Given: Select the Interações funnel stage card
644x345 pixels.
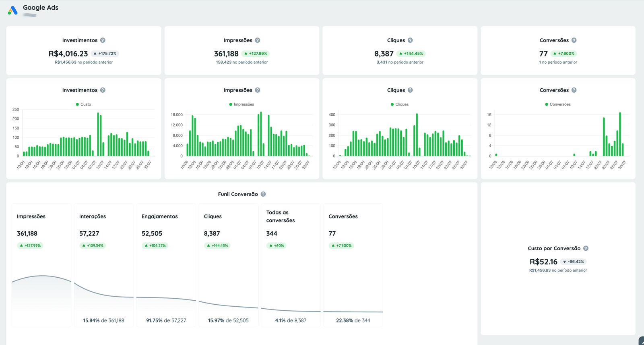Looking at the screenshot, I should [103, 265].
